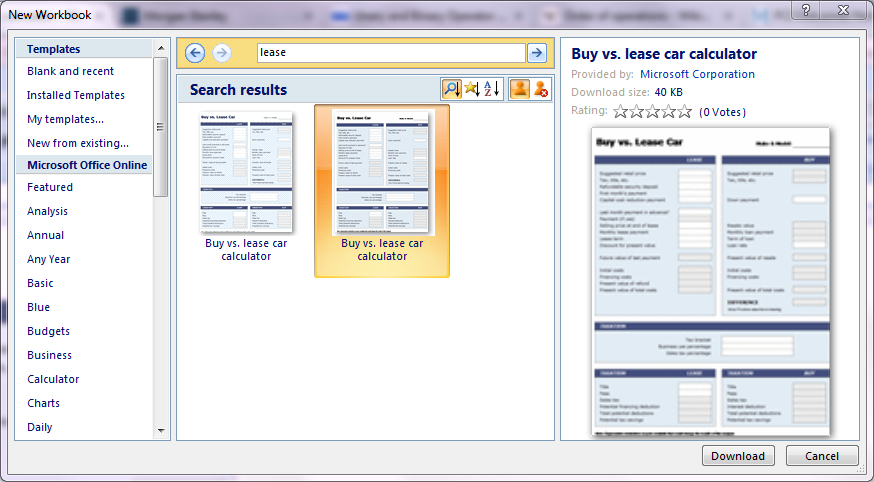This screenshot has width=874, height=482.
Task: Select Charts category
Action: coord(43,403)
